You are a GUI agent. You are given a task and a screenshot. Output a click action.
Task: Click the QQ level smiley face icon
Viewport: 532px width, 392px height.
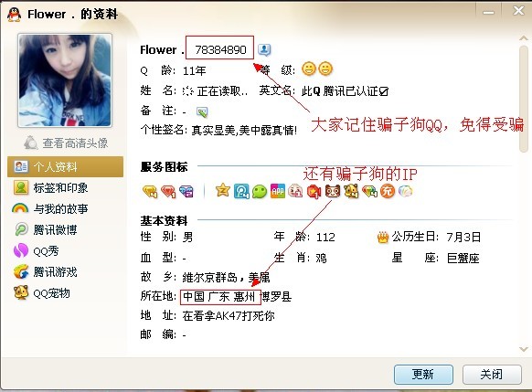coord(309,69)
